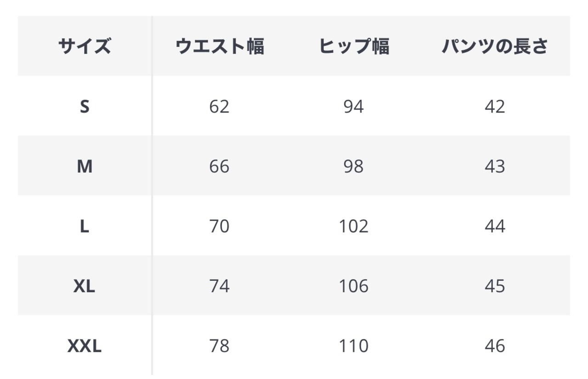Click pants length value 43
588x379 pixels.
(x=495, y=166)
